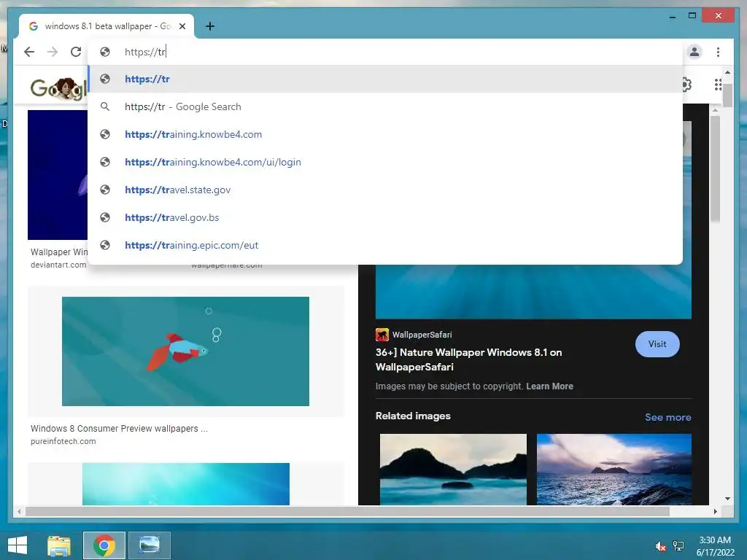Viewport: 747px width, 560px height.
Task: Open related image with stormy sea
Action: 614,469
